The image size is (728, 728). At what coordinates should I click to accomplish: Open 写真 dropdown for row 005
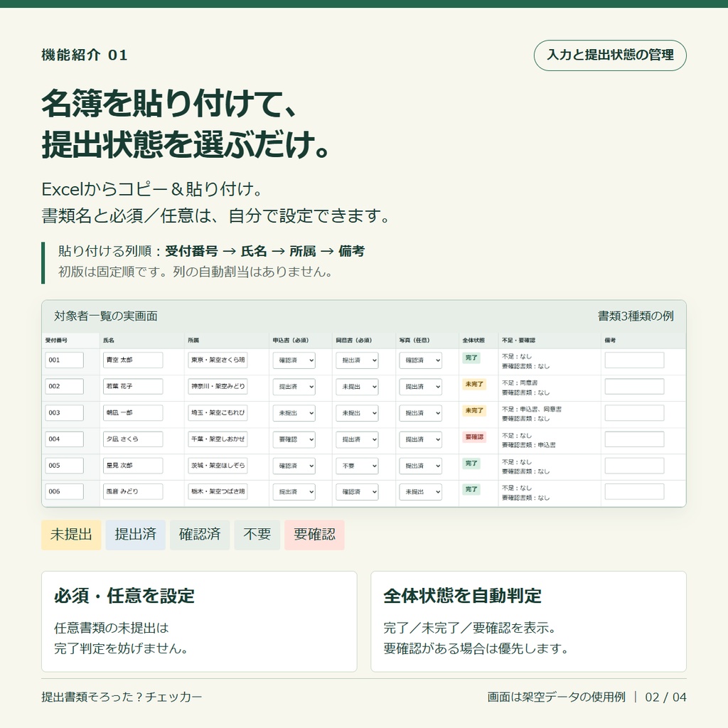point(420,466)
